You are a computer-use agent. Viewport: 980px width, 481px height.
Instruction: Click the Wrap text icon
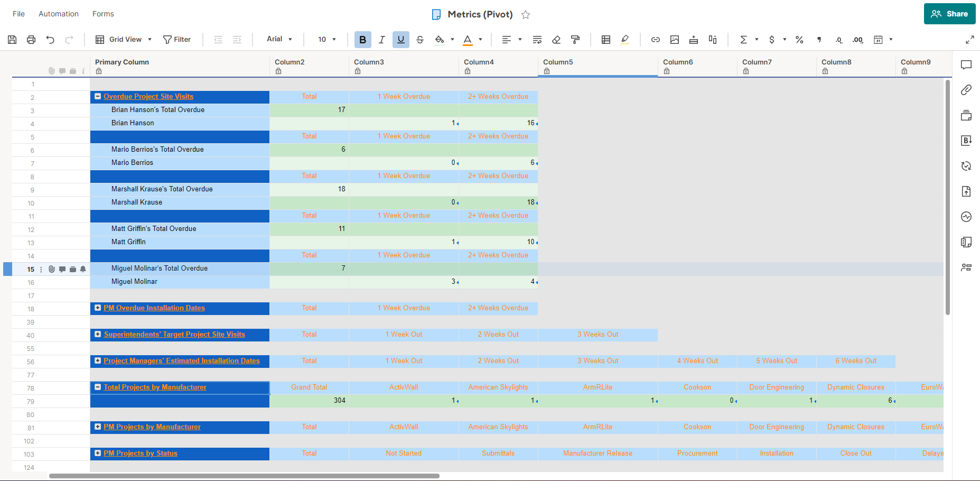click(x=537, y=40)
